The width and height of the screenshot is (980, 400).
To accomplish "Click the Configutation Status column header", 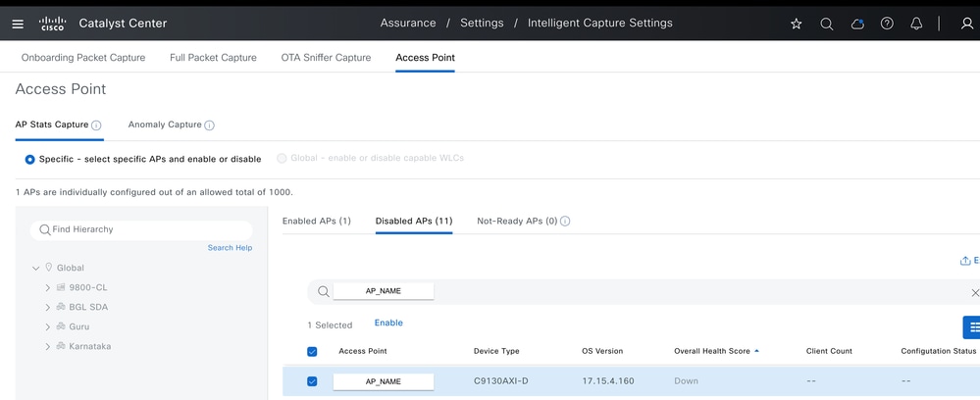I will point(938,351).
